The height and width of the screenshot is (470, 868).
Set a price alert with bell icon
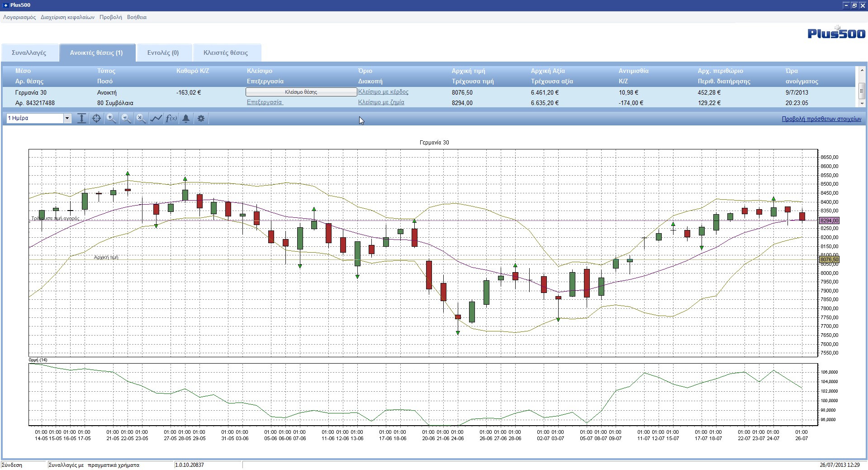(186, 119)
